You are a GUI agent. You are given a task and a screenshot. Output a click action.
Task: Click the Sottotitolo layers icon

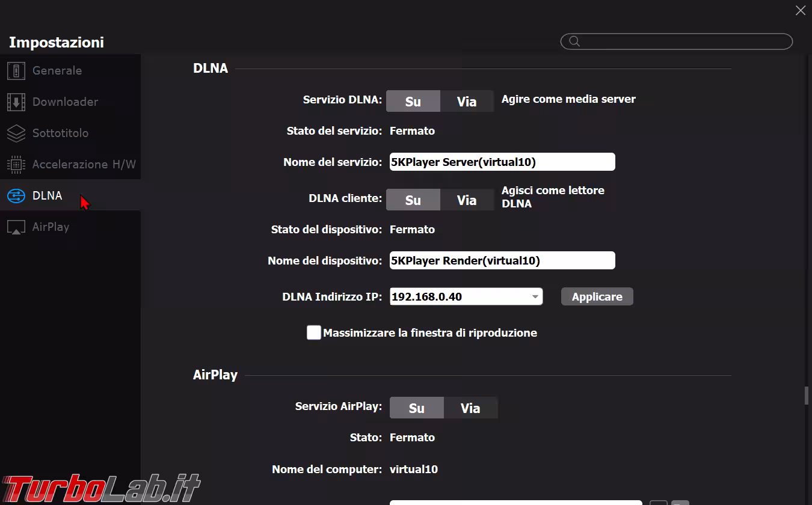(16, 133)
